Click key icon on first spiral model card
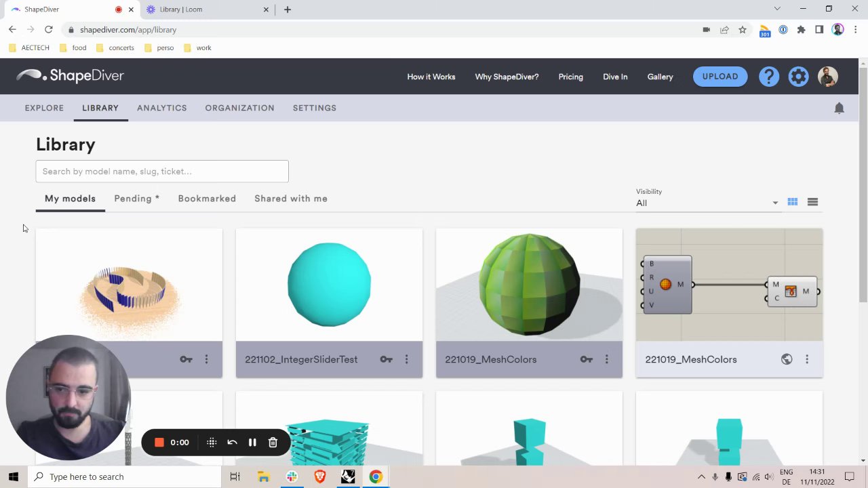Image resolution: width=868 pixels, height=488 pixels. [186, 359]
